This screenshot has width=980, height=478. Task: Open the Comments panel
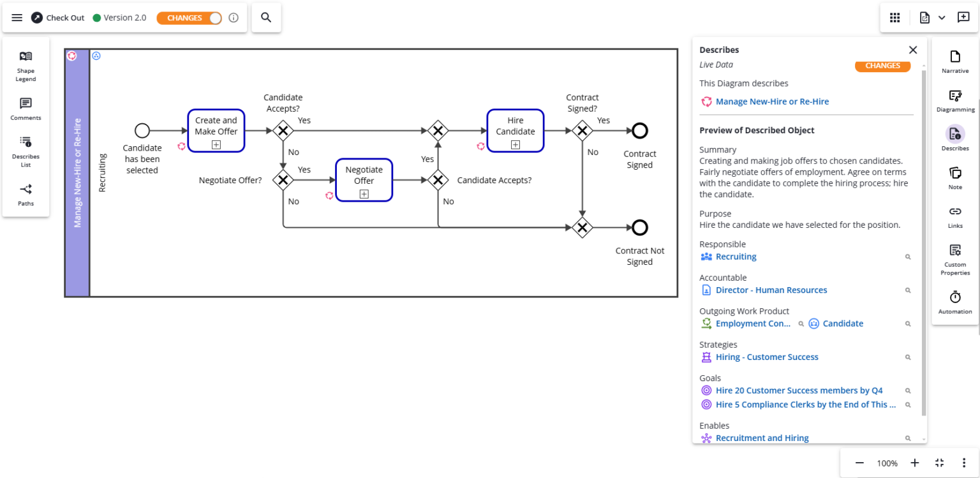(26, 107)
